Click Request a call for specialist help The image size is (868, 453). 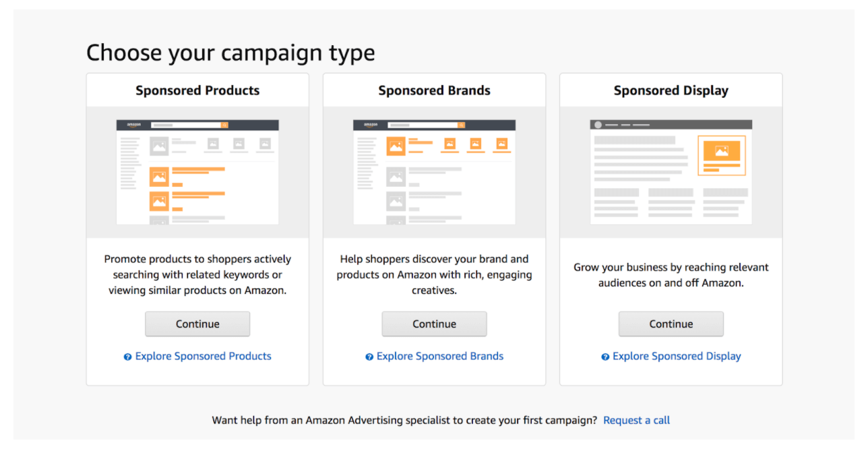[x=636, y=420]
